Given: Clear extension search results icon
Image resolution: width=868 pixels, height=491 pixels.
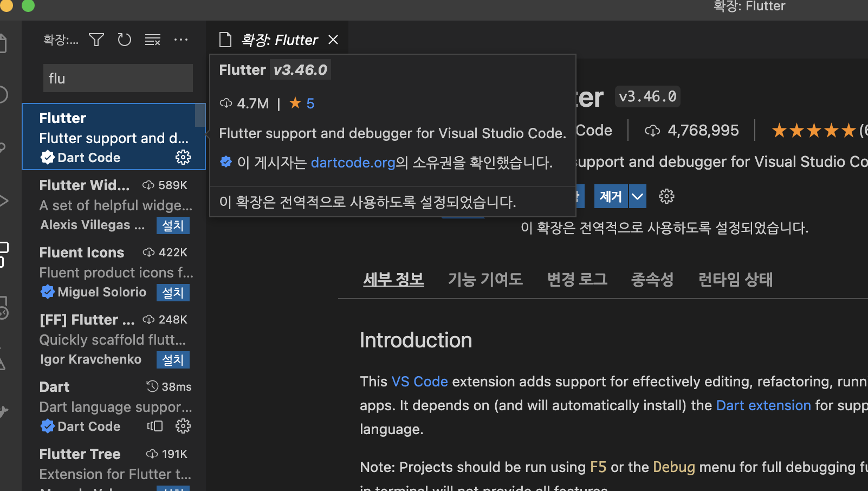Looking at the screenshot, I should pos(153,40).
